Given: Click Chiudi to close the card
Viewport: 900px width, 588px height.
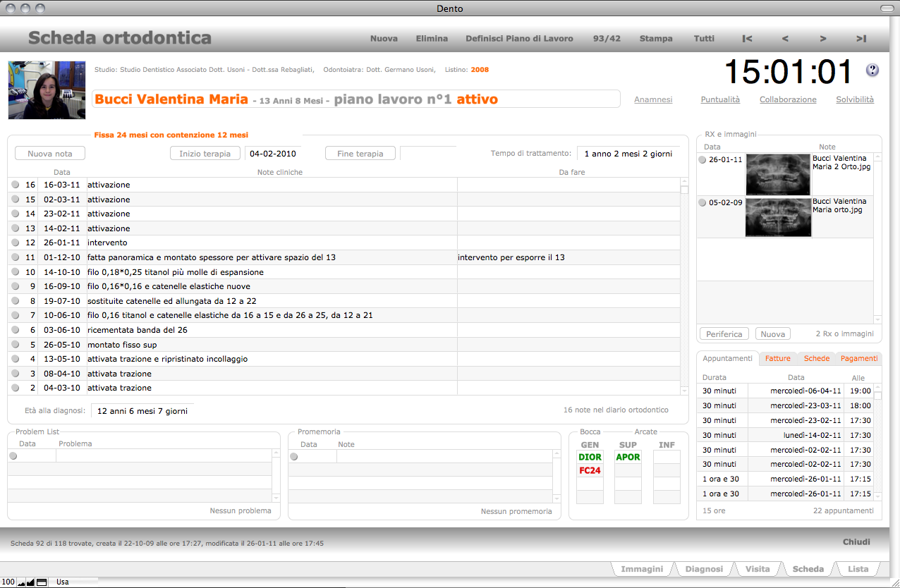Looking at the screenshot, I should tap(856, 542).
